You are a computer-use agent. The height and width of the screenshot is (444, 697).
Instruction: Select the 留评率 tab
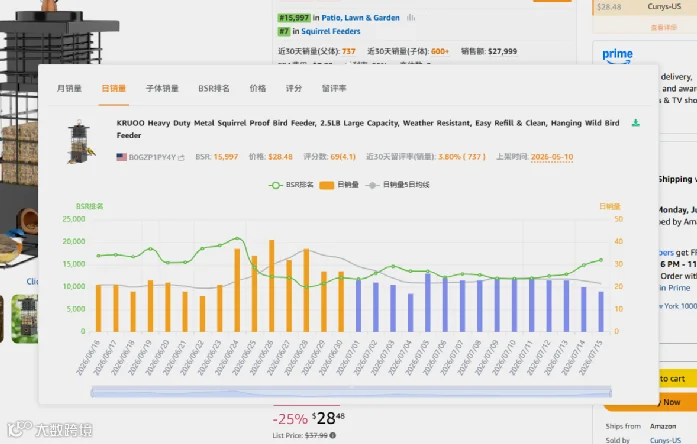(334, 88)
